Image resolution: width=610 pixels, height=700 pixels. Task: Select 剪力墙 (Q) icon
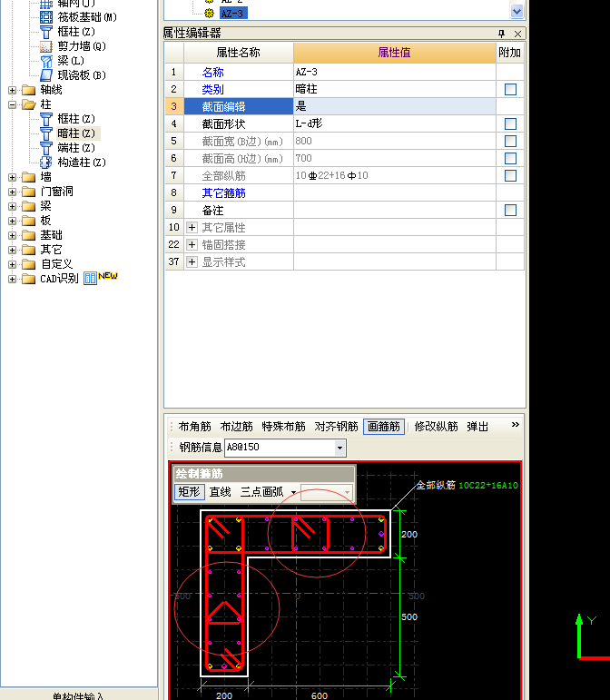point(46,46)
